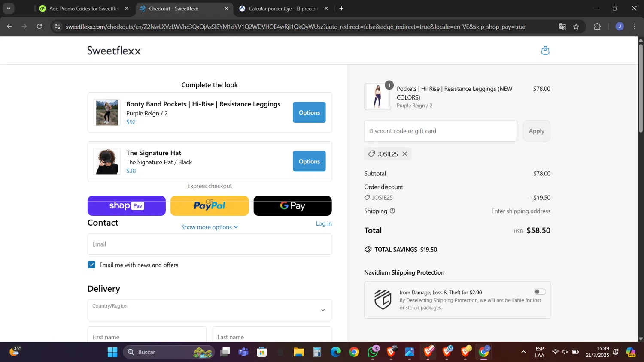The width and height of the screenshot is (644, 362).
Task: Open Microsoft Edge from taskbar
Action: point(336,352)
